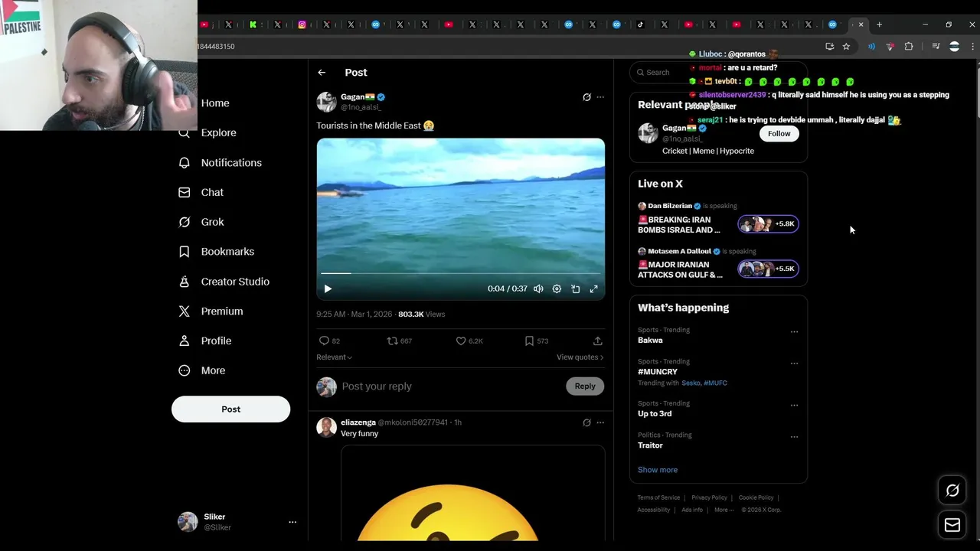Click the install app icon in address bar
The image size is (980, 551).
click(x=829, y=47)
